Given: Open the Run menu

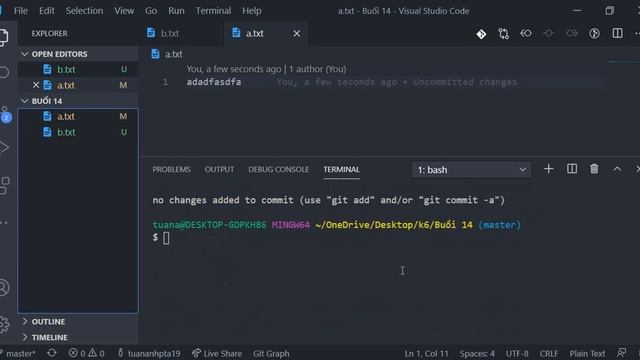Looking at the screenshot, I should [176, 11].
